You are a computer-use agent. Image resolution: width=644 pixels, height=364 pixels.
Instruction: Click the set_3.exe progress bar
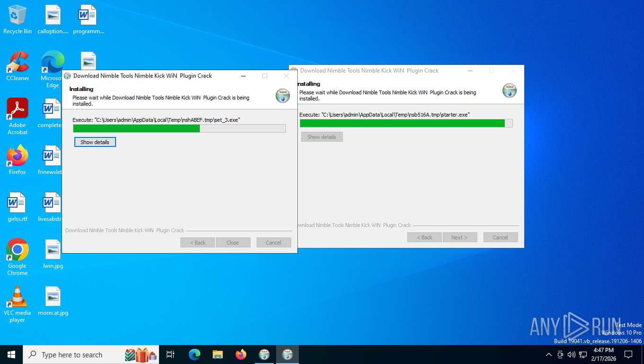click(x=179, y=128)
